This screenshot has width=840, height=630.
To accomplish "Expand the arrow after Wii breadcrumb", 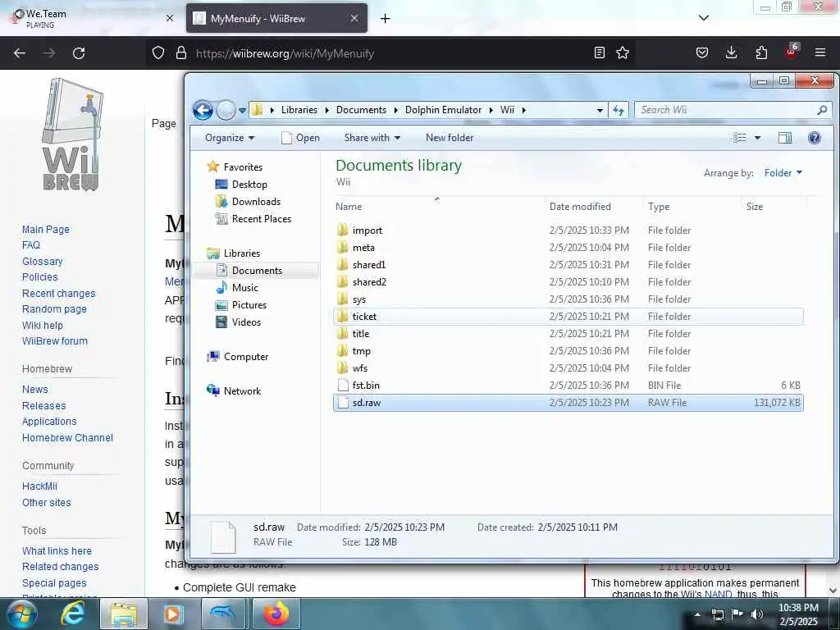I will click(x=524, y=111).
